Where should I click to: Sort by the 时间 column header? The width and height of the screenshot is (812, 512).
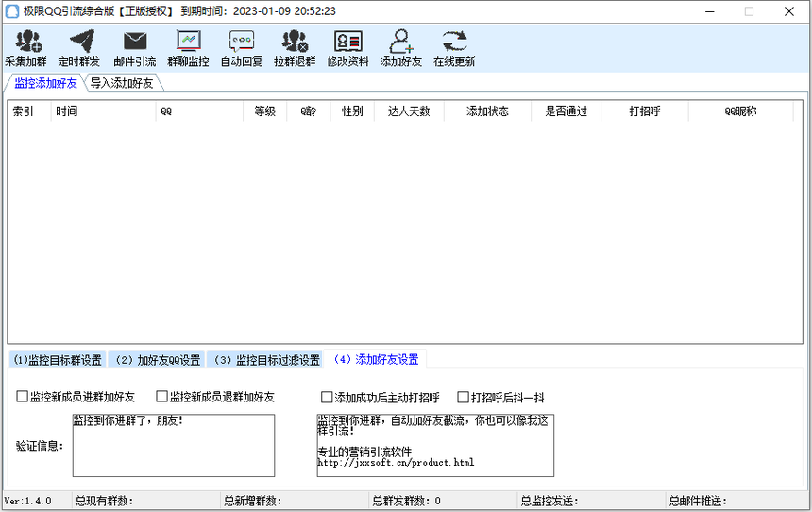coord(103,111)
